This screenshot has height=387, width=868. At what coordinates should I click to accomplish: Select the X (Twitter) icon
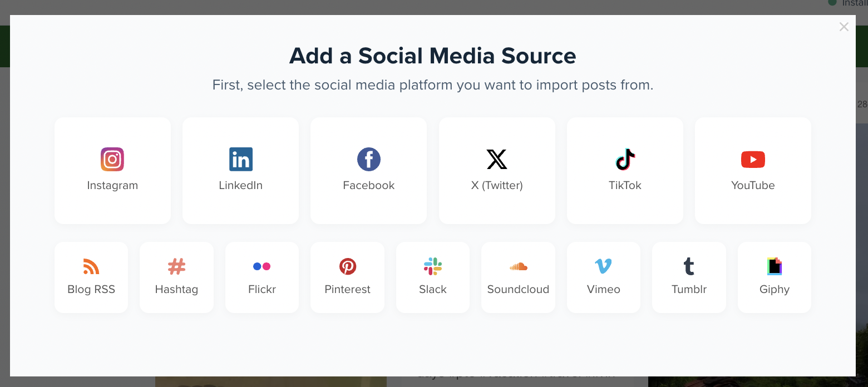(x=497, y=160)
